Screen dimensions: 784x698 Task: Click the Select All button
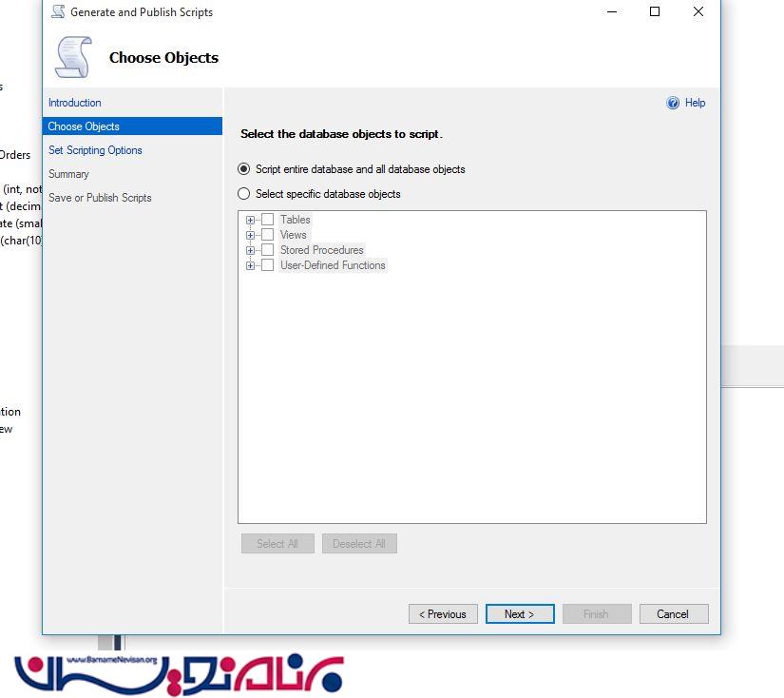[x=277, y=544]
